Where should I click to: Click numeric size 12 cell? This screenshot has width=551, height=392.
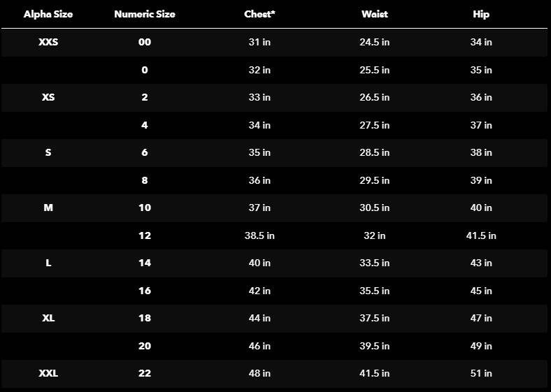click(x=145, y=235)
